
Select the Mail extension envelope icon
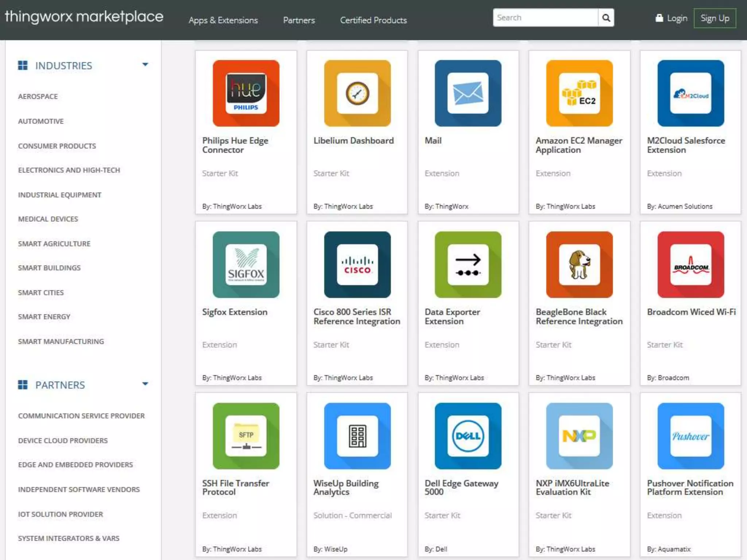point(468,93)
